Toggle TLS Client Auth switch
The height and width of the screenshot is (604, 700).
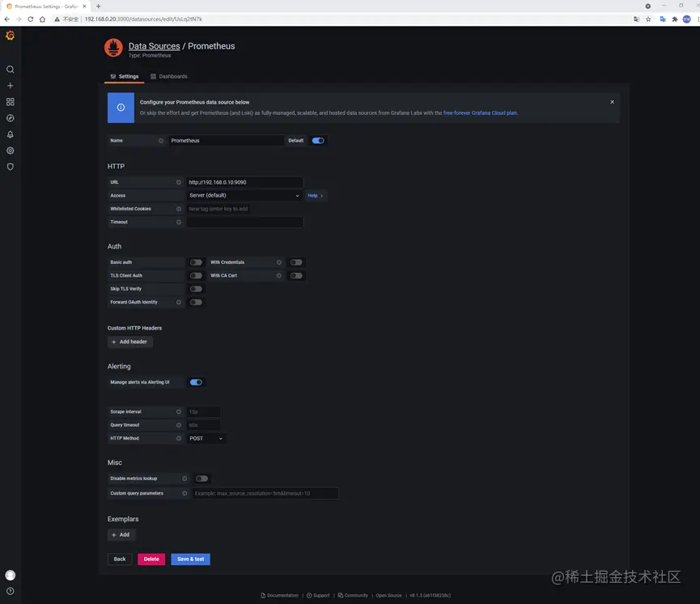pos(196,275)
